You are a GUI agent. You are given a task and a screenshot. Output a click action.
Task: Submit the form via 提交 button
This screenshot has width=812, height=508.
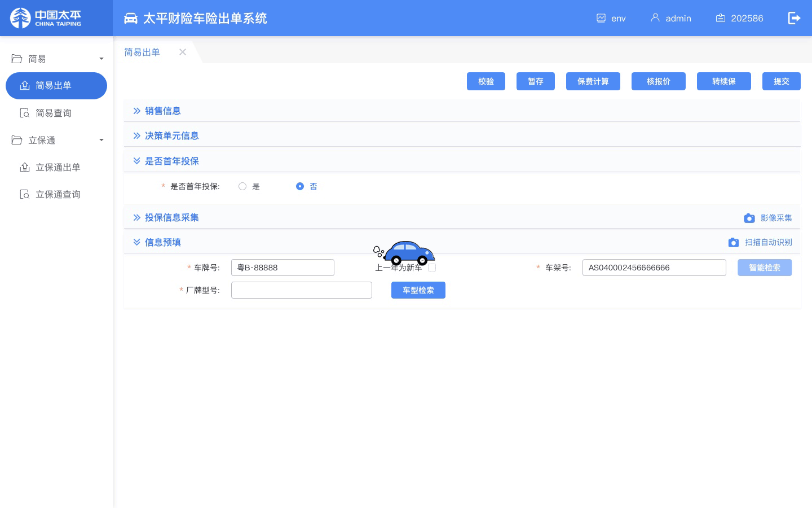click(782, 81)
